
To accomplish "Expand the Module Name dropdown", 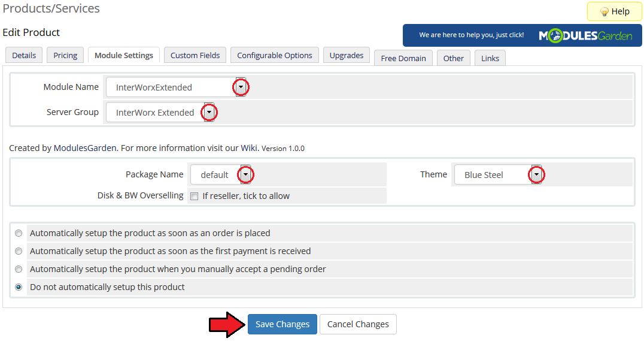I will pyautogui.click(x=241, y=87).
